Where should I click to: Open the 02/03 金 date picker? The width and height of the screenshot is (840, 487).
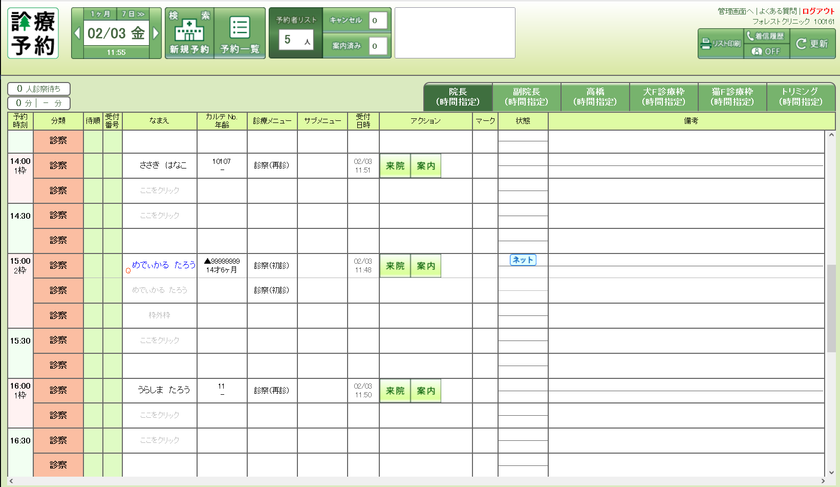click(x=116, y=33)
